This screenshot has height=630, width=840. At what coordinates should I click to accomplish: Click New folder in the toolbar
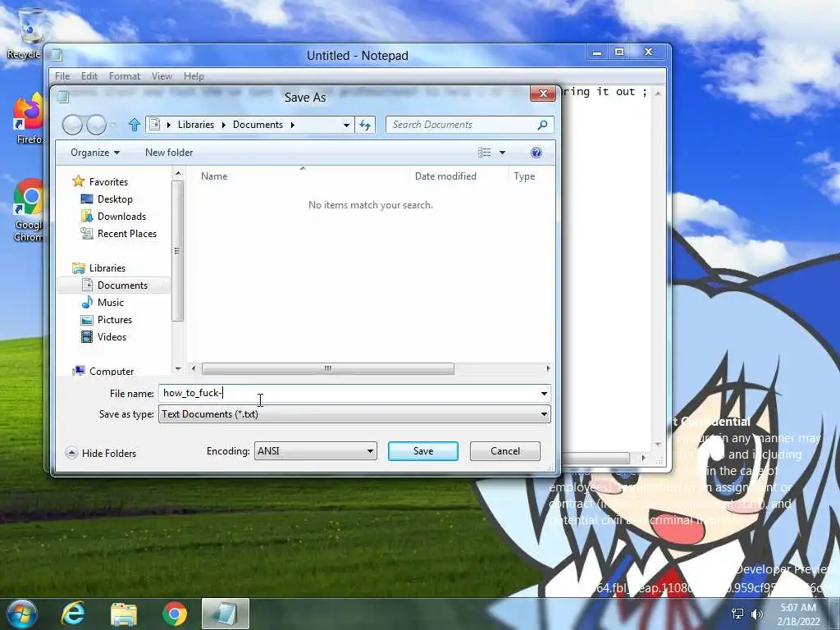click(x=169, y=153)
